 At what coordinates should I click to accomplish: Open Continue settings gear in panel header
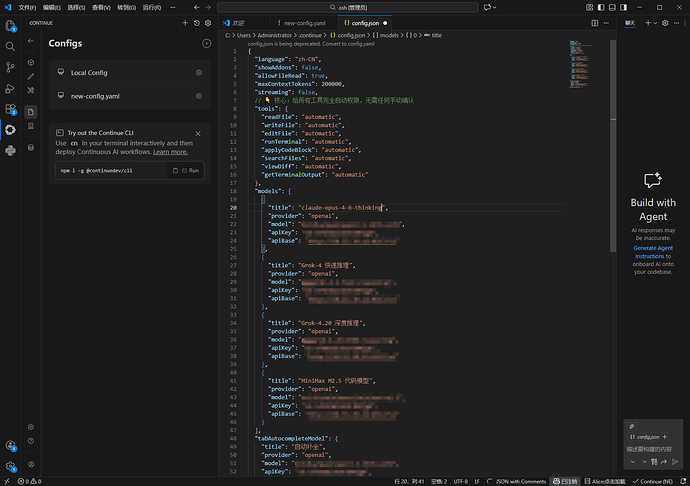point(208,23)
